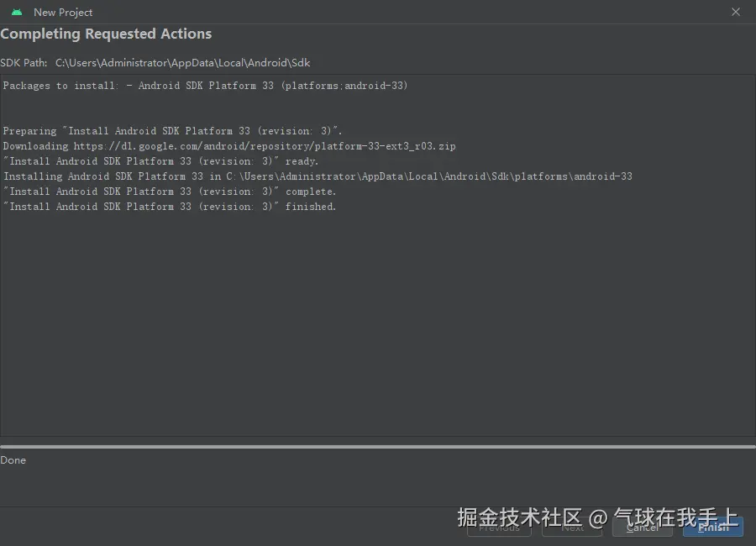Click the SDK Path label

click(24, 63)
